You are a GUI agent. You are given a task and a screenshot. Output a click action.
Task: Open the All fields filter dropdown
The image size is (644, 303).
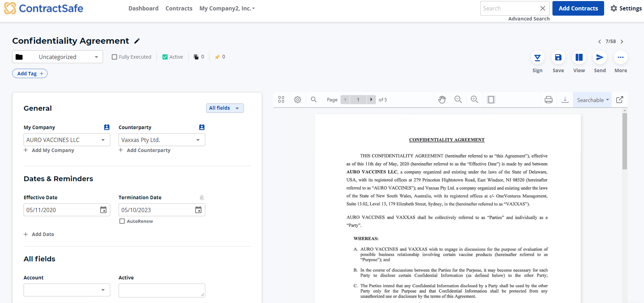tap(225, 108)
